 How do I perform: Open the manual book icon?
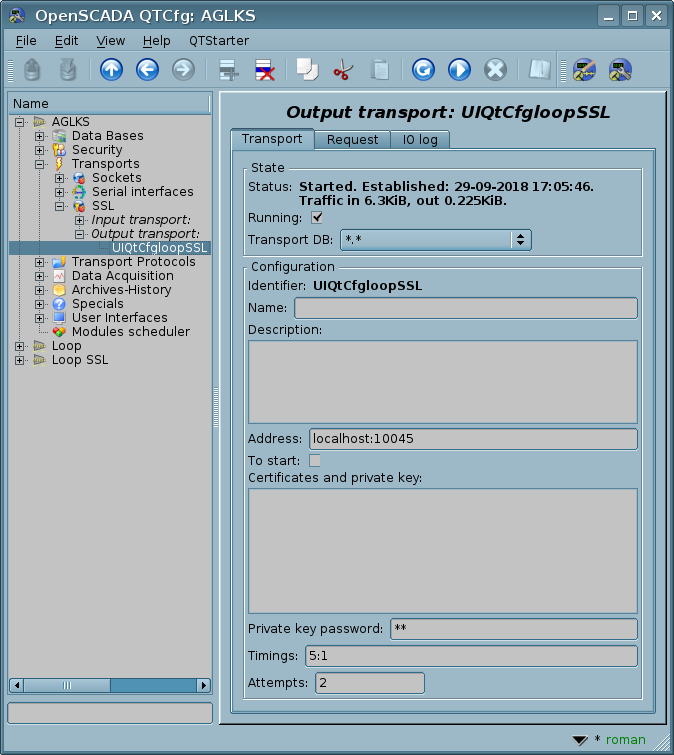540,70
